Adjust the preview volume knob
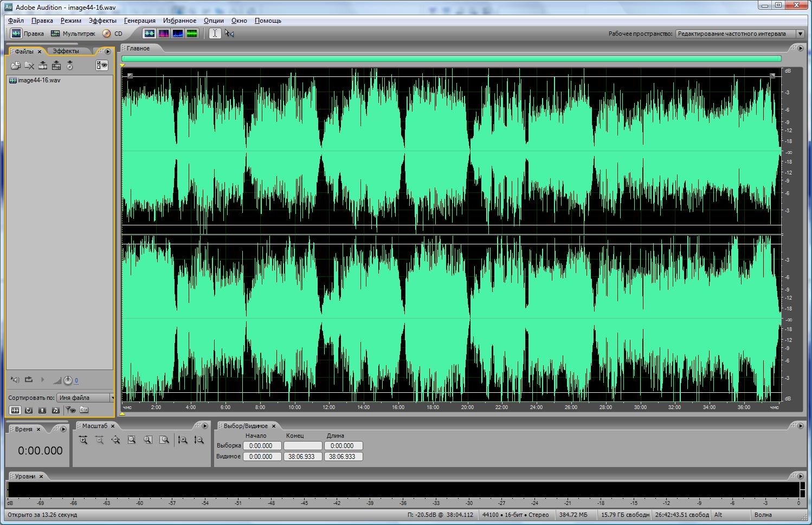The width and height of the screenshot is (812, 525). (x=68, y=380)
